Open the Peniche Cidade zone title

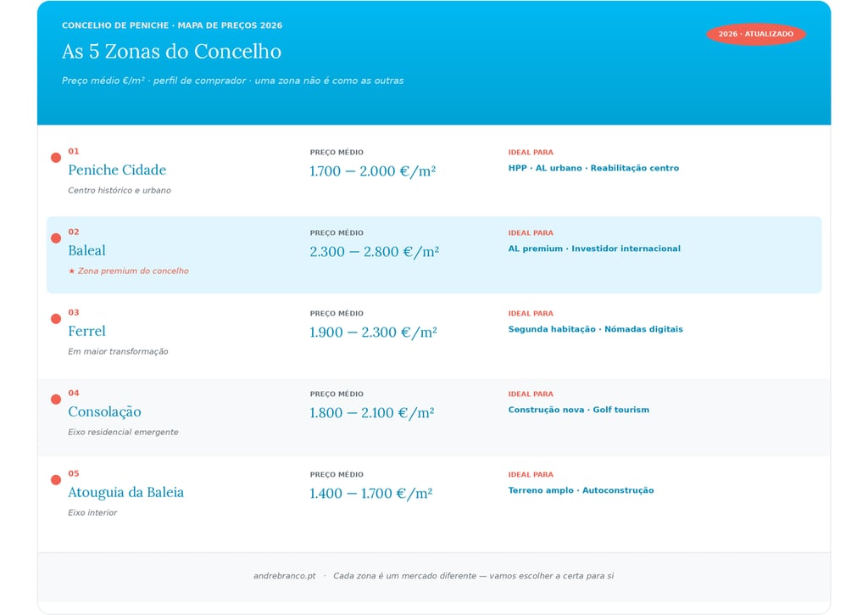[x=117, y=171]
